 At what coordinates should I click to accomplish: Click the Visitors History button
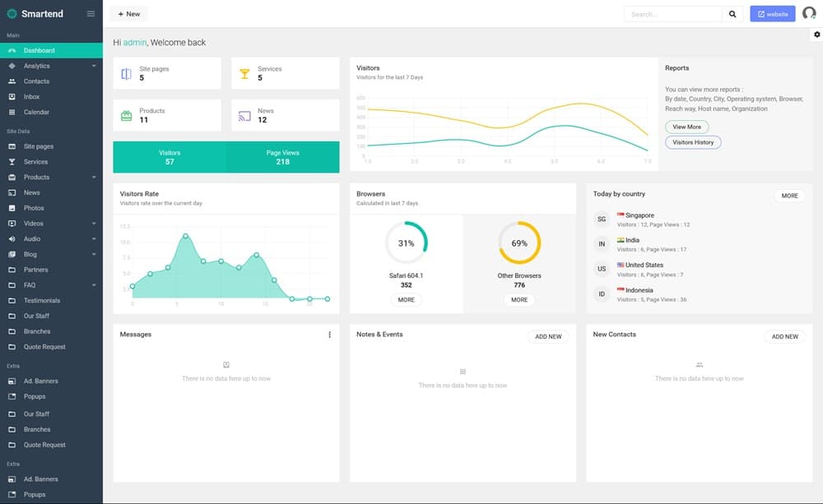click(x=693, y=142)
